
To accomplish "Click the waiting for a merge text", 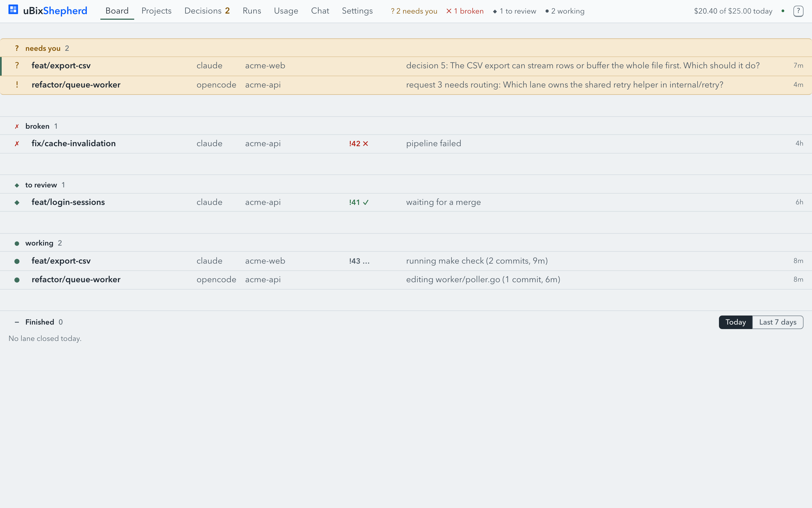I will pyautogui.click(x=443, y=202).
